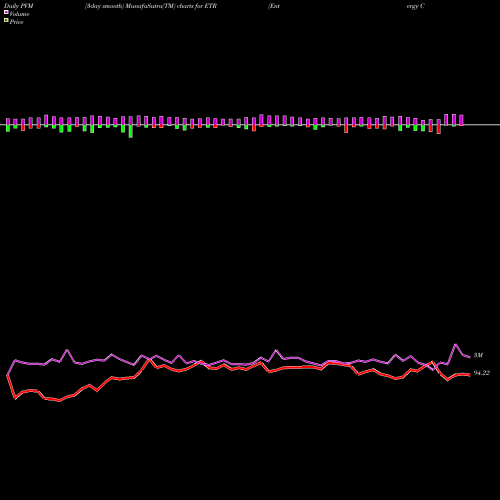Image resolution: width=500 pixels, height=500 pixels.
Task: Select the Volume legend label
Action: click(19, 14)
